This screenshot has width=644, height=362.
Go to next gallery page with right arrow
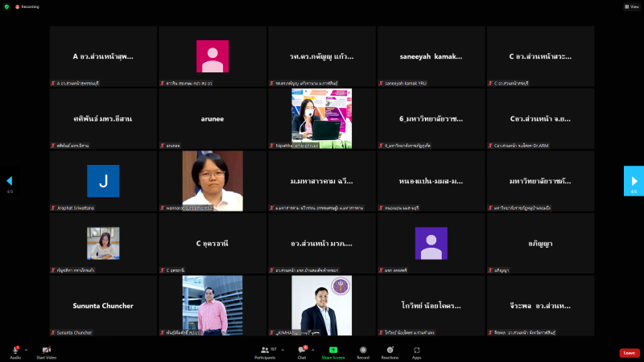pyautogui.click(x=634, y=181)
